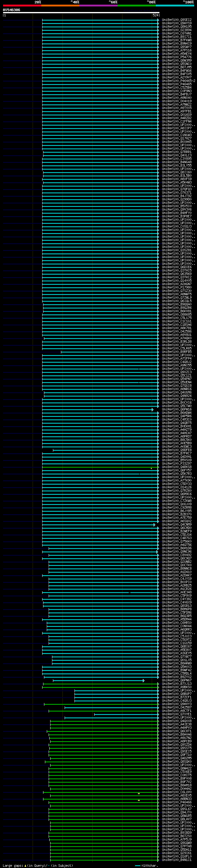The width and height of the screenshot is (197, 868).
Task: Click the UniRef100_Q7PTA8 label
Action: pyautogui.click(x=177, y=846)
